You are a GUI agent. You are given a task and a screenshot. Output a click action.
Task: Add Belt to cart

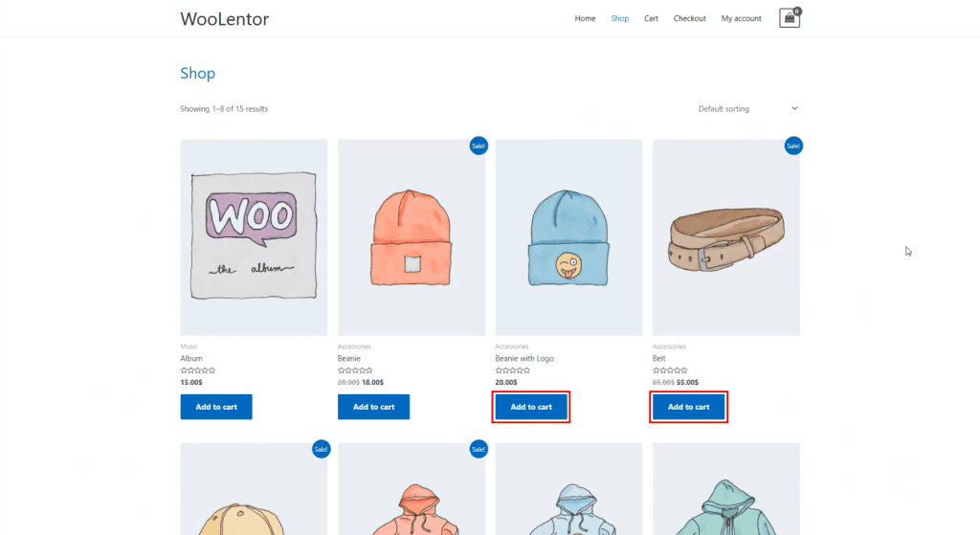[x=689, y=407]
